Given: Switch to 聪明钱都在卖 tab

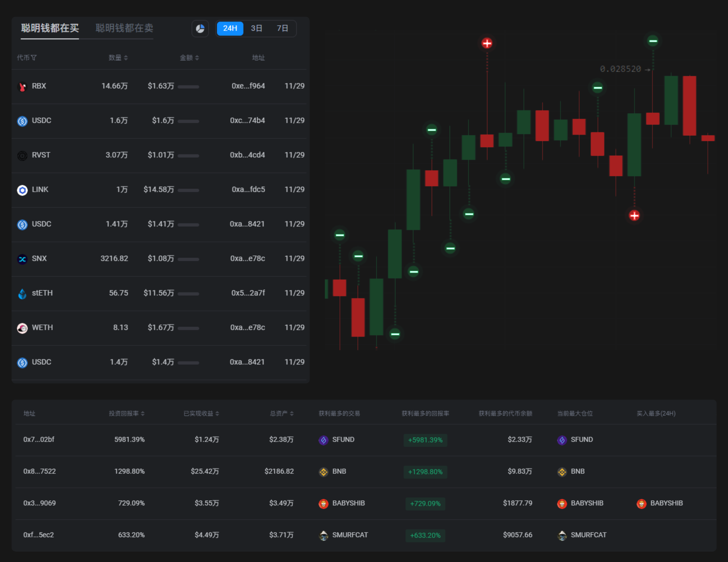Looking at the screenshot, I should (x=124, y=28).
